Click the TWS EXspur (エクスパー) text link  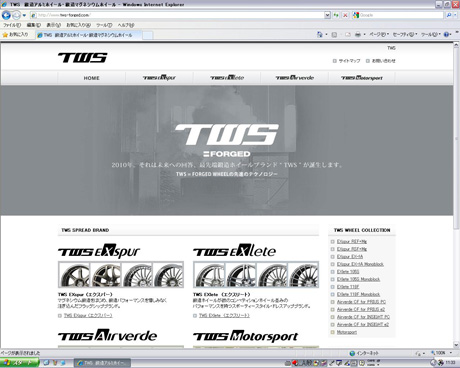(x=88, y=315)
